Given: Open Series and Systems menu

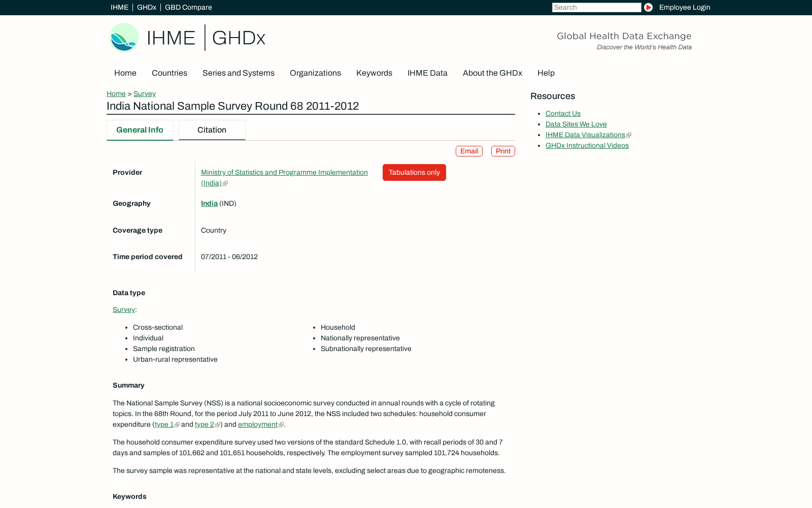Looking at the screenshot, I should pyautogui.click(x=239, y=73).
